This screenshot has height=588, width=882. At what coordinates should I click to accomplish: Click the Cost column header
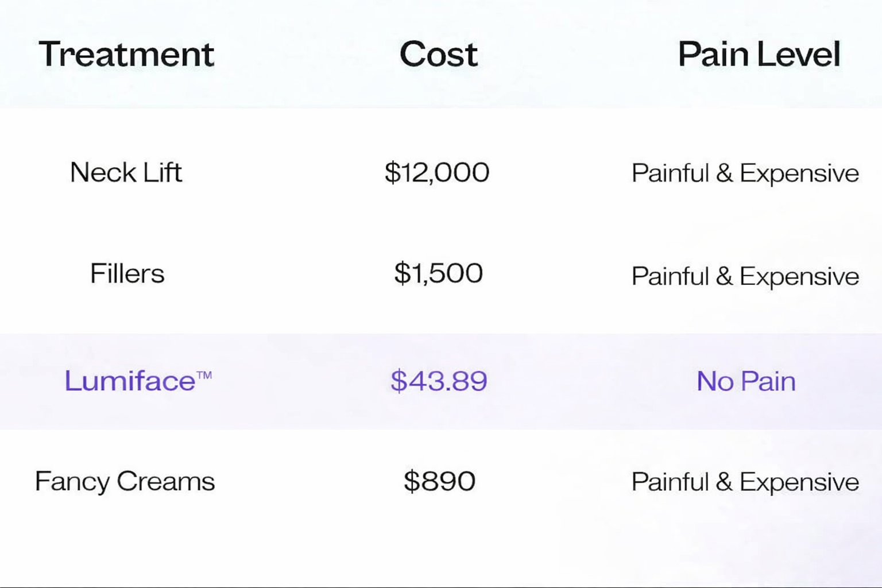click(x=438, y=55)
